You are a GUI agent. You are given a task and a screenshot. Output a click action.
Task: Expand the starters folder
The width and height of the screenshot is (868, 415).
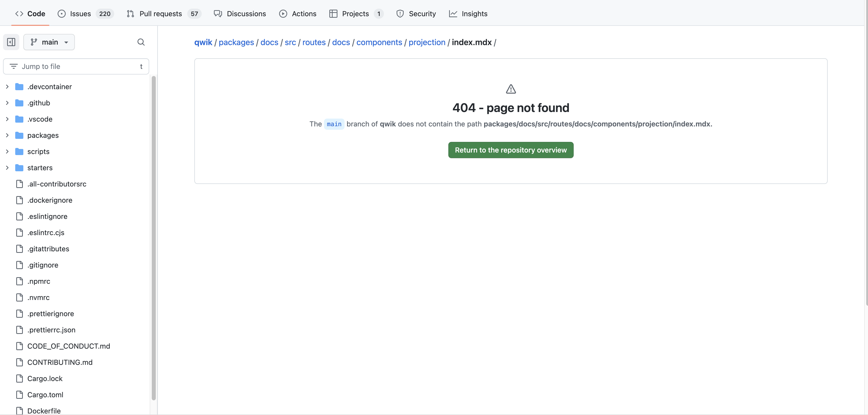click(7, 168)
